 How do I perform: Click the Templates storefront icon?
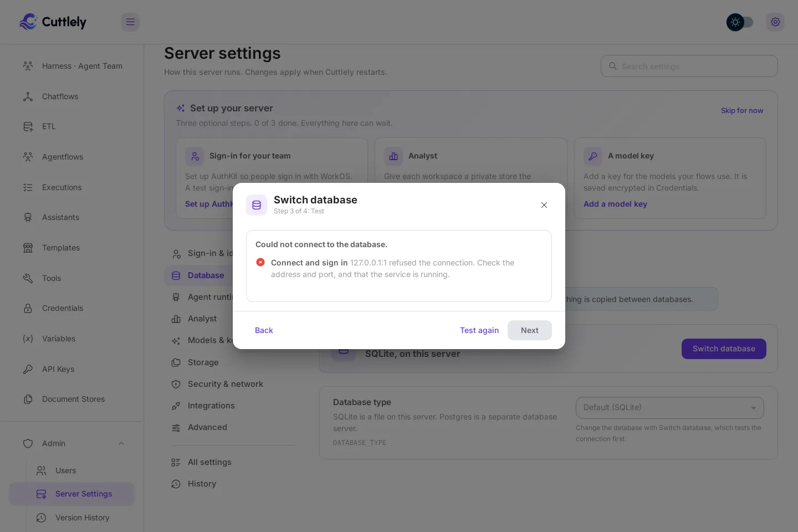[x=28, y=248]
